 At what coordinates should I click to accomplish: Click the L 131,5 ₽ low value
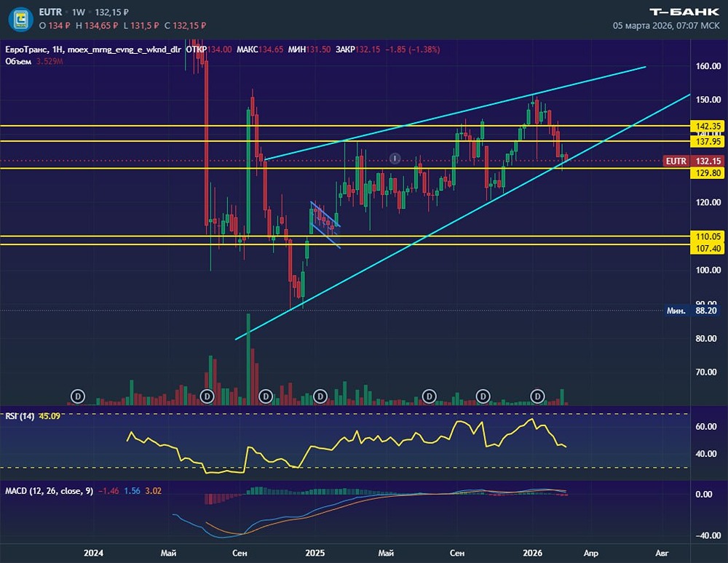pos(141,25)
